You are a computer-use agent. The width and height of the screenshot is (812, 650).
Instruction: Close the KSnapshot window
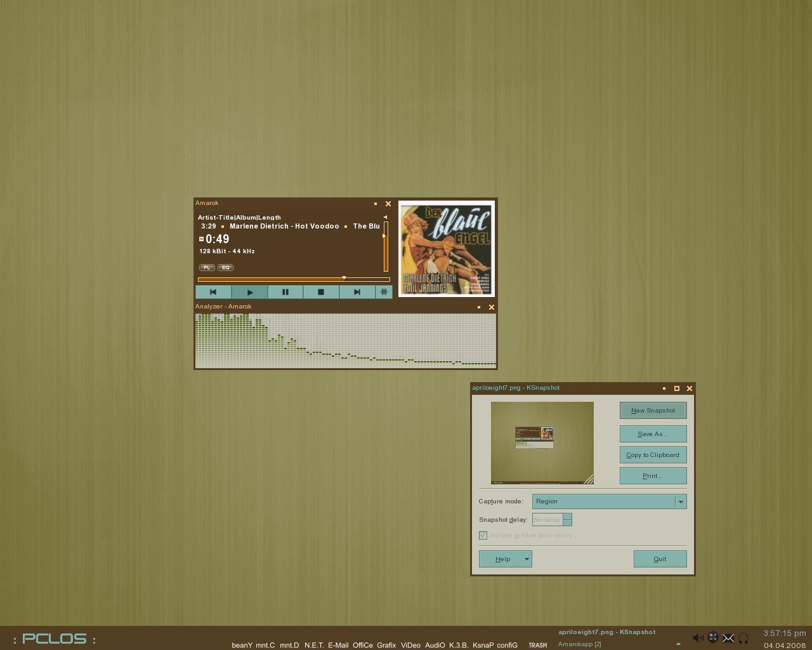[690, 388]
